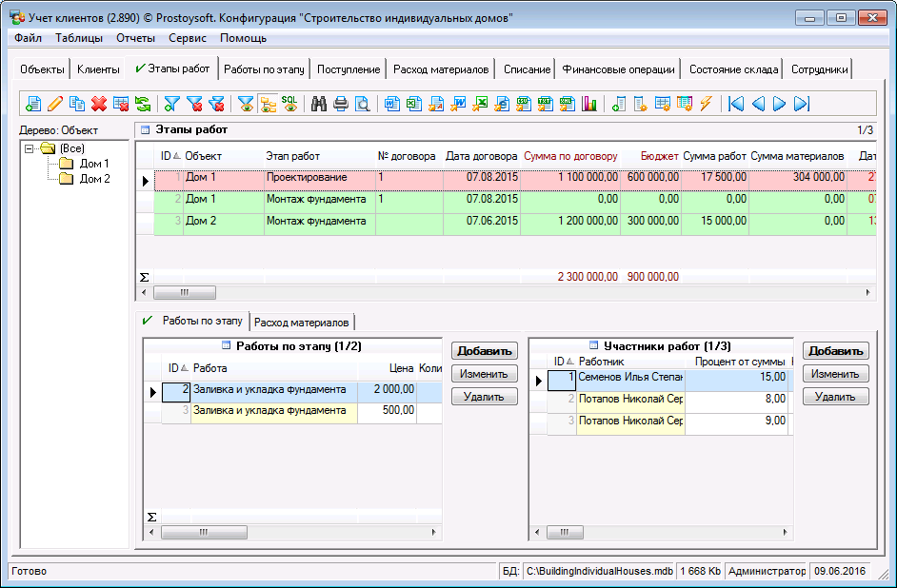Click the green refresh arrows icon
The image size is (897, 588).
pos(143,104)
